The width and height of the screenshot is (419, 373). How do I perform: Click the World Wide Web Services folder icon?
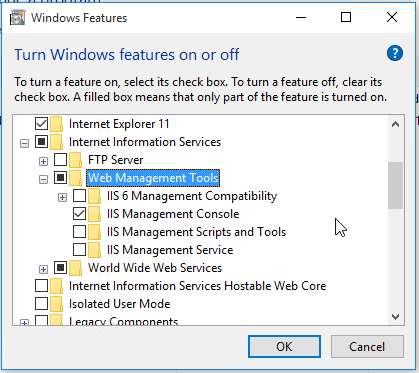[76, 268]
